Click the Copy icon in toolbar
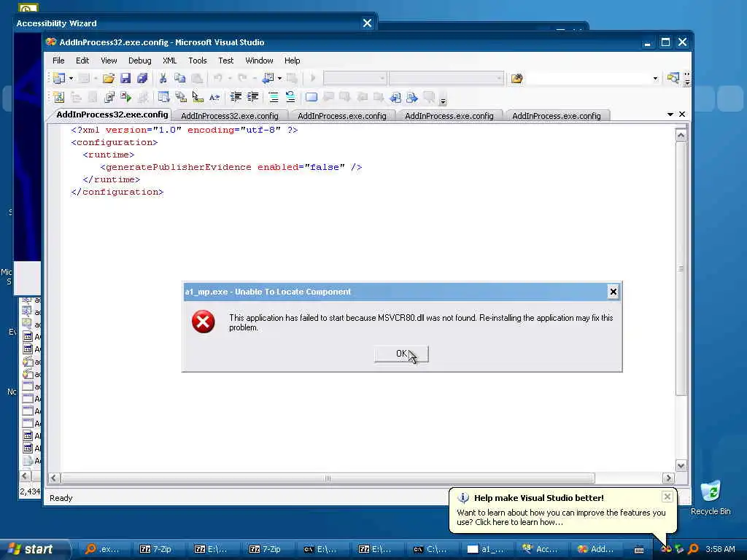Image resolution: width=747 pixels, height=560 pixels. pos(179,78)
